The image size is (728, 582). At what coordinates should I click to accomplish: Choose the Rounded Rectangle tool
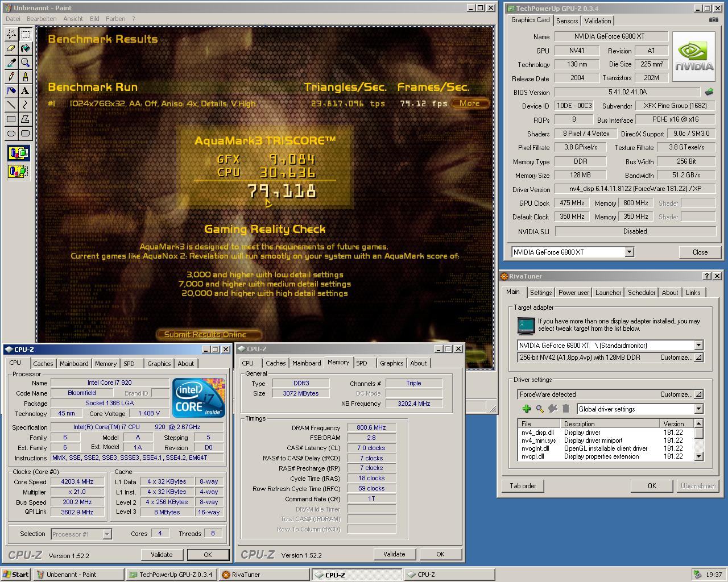click(26, 133)
